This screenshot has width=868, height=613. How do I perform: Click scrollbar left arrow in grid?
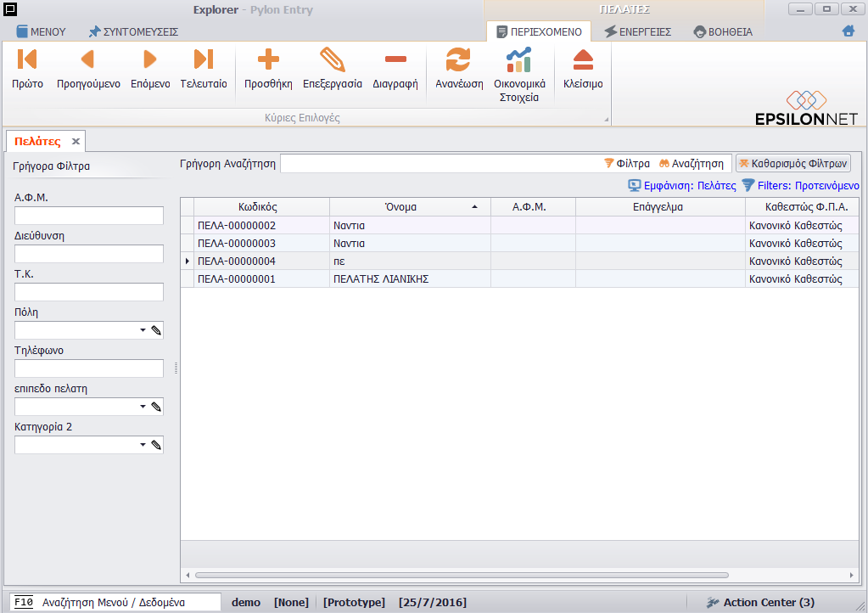pyautogui.click(x=188, y=576)
